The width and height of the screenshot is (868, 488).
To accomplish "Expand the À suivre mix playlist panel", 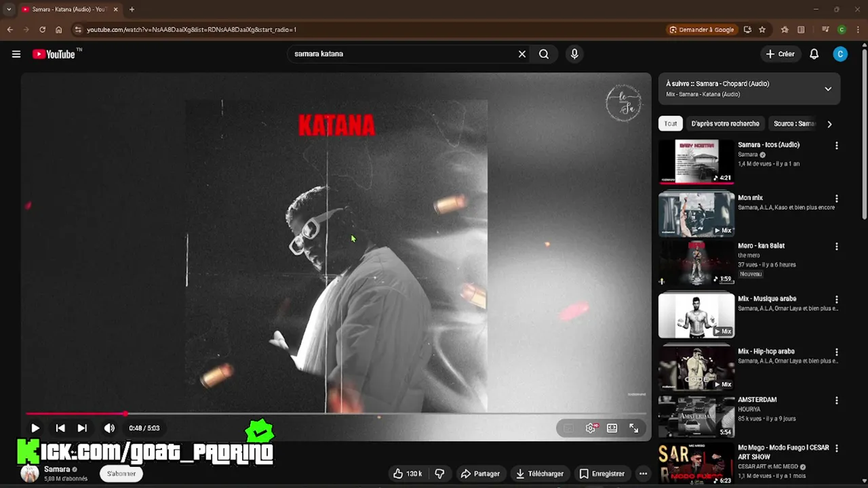I will click(x=828, y=89).
